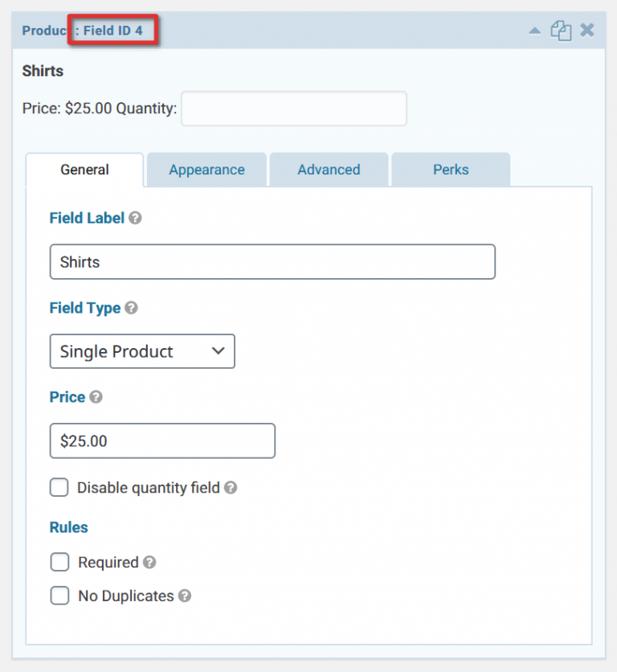Open the Advanced tab
617x672 pixels.
click(329, 170)
